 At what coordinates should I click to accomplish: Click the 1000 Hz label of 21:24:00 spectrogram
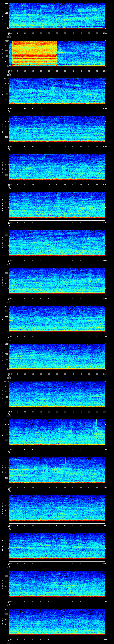6,382
